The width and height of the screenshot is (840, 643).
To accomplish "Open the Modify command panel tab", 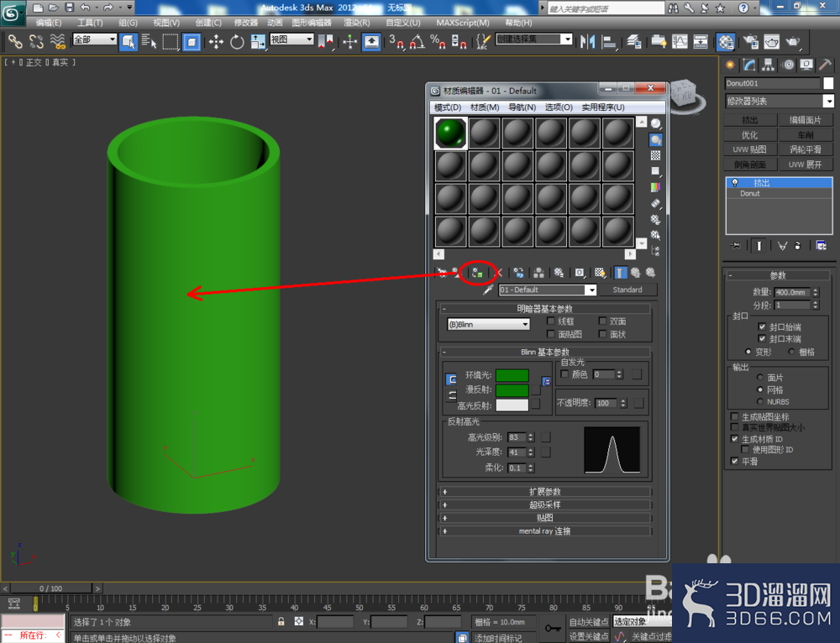I will pyautogui.click(x=749, y=65).
